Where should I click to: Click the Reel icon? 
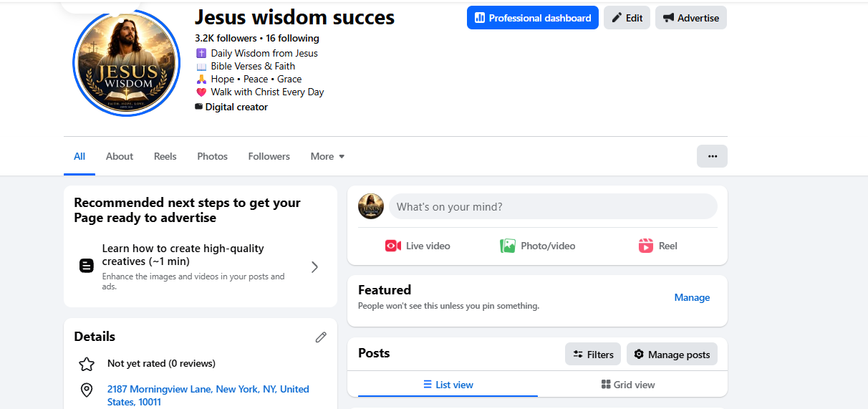pyautogui.click(x=646, y=246)
